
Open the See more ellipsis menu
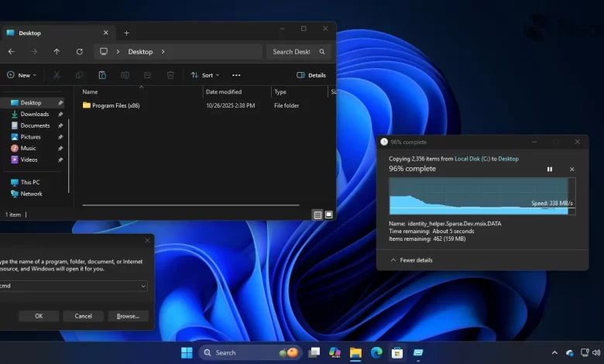[236, 75]
